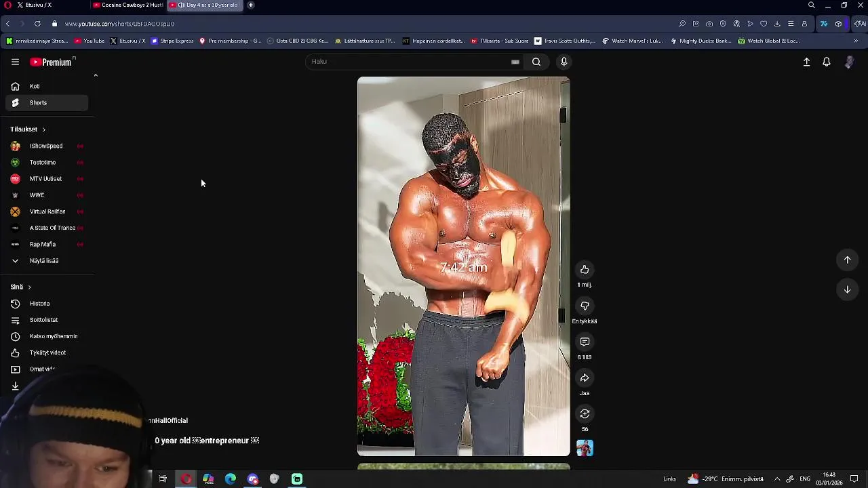The image size is (868, 488).
Task: Select Shorts in the sidebar
Action: [x=47, y=102]
